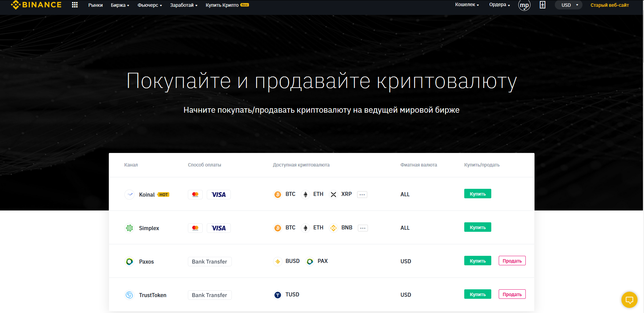Viewport: 644px width, 313px height.
Task: Click the TUSD coin icon in TrustToken row
Action: (x=278, y=295)
